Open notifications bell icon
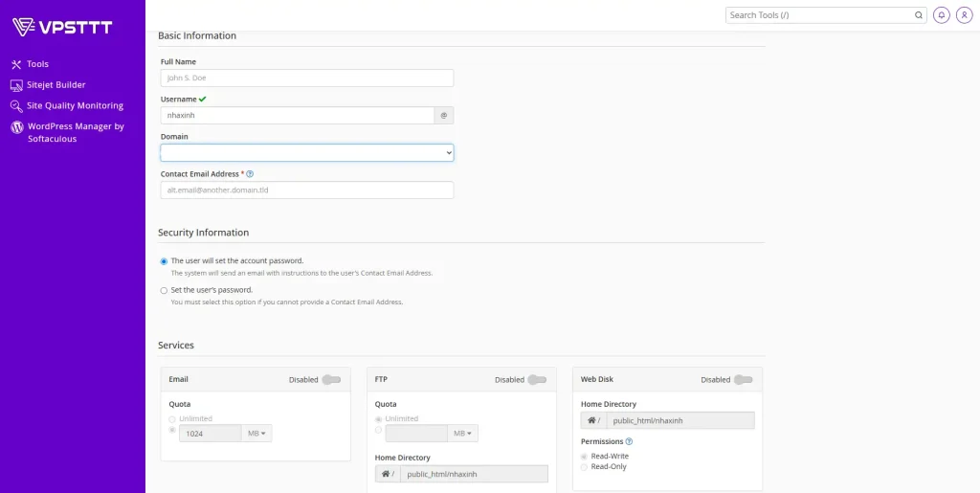The width and height of the screenshot is (980, 493). (x=942, y=15)
